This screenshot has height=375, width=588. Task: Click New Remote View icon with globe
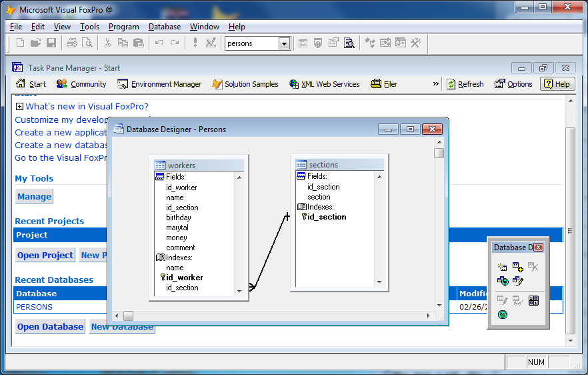pyautogui.click(x=503, y=280)
